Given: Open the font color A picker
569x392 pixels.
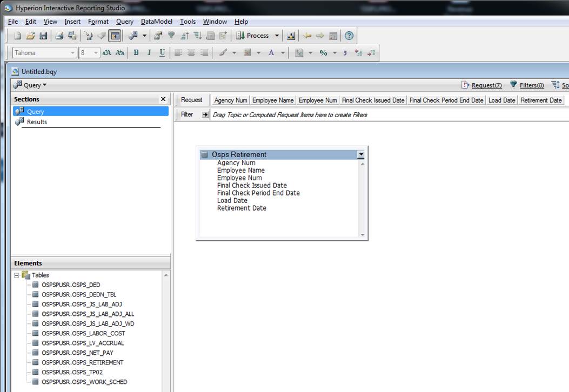Looking at the screenshot, I should click(x=271, y=53).
